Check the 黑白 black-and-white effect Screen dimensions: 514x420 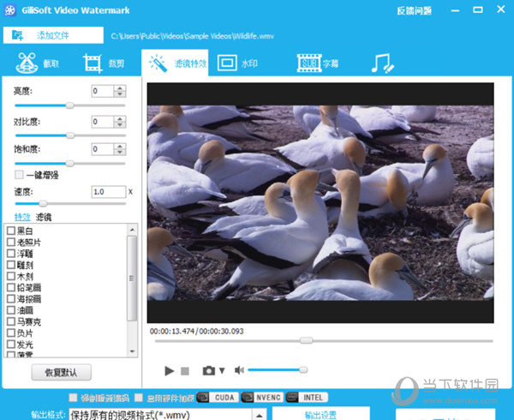click(11, 231)
